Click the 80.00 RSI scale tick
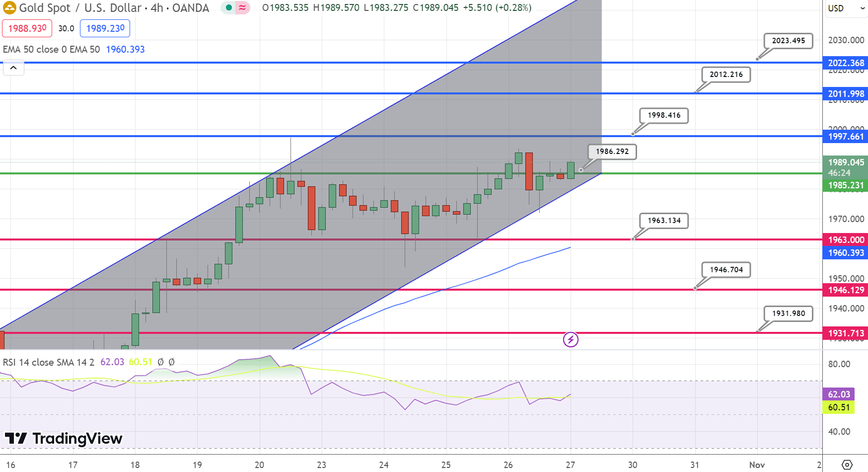 coord(839,364)
